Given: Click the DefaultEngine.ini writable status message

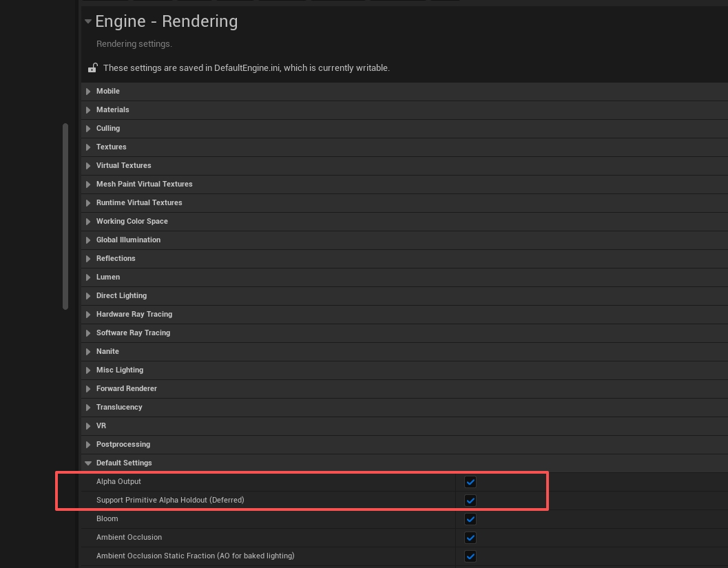Looking at the screenshot, I should tap(247, 67).
